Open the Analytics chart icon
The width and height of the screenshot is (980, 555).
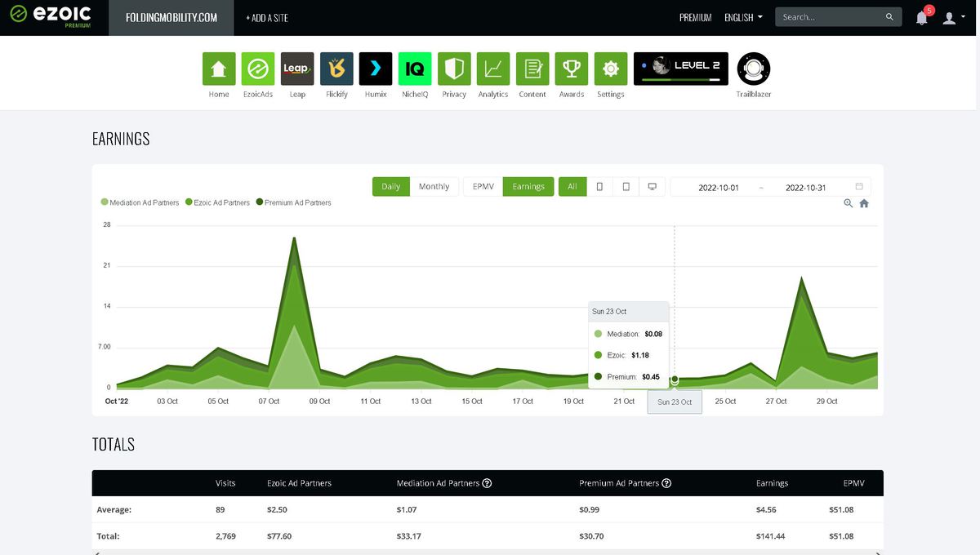(x=493, y=69)
